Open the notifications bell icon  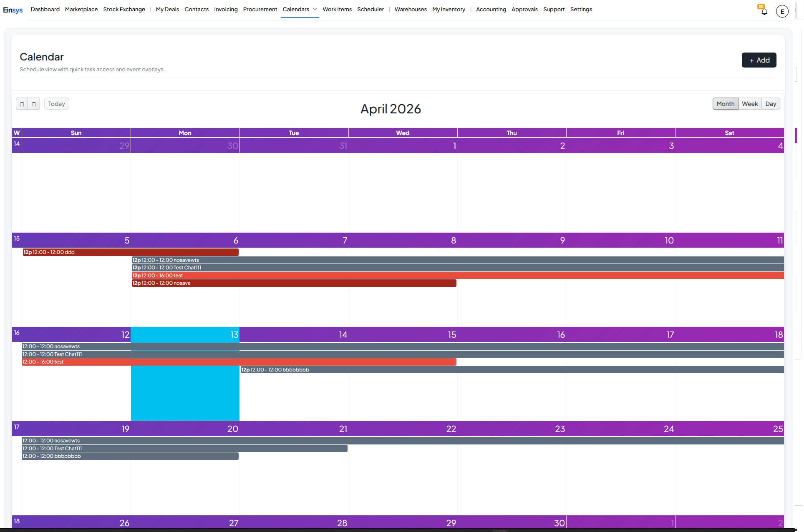click(x=764, y=11)
